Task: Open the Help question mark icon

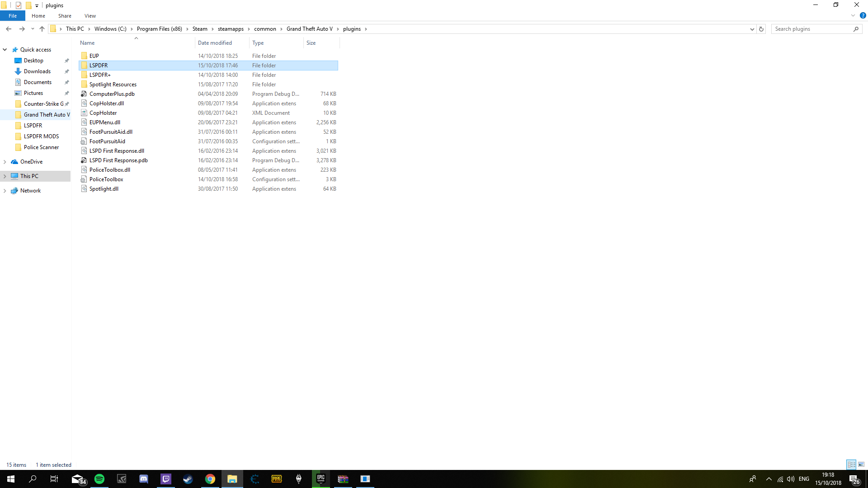Action: [x=863, y=15]
